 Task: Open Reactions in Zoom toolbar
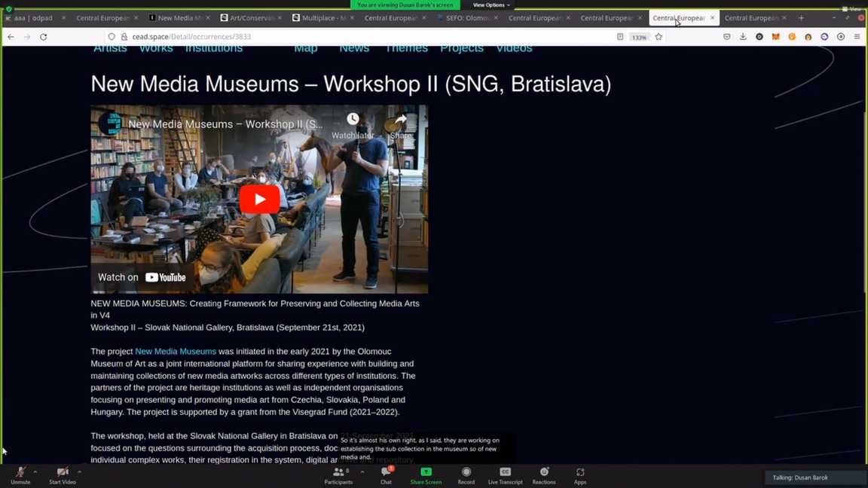click(543, 474)
